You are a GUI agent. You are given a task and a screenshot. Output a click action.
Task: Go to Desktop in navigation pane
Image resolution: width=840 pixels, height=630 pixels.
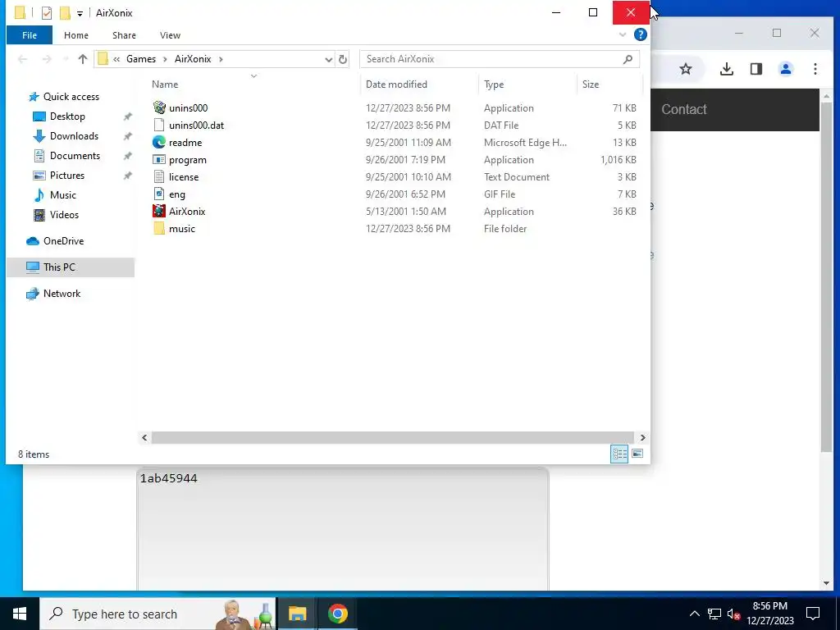67,116
